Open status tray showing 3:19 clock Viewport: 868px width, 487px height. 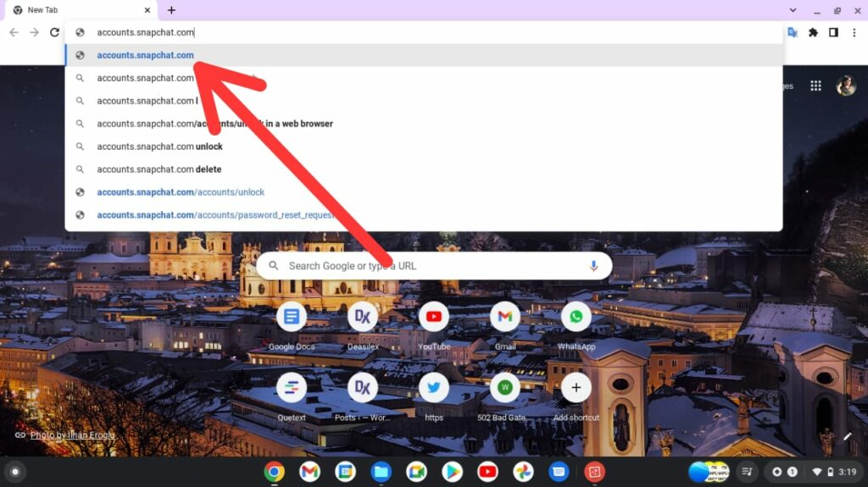point(835,472)
